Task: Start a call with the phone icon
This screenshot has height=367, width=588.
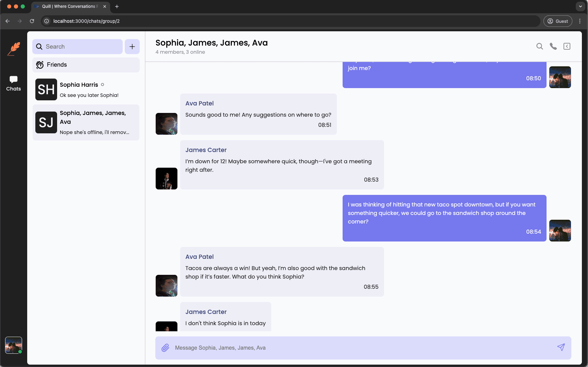Action: (553, 46)
